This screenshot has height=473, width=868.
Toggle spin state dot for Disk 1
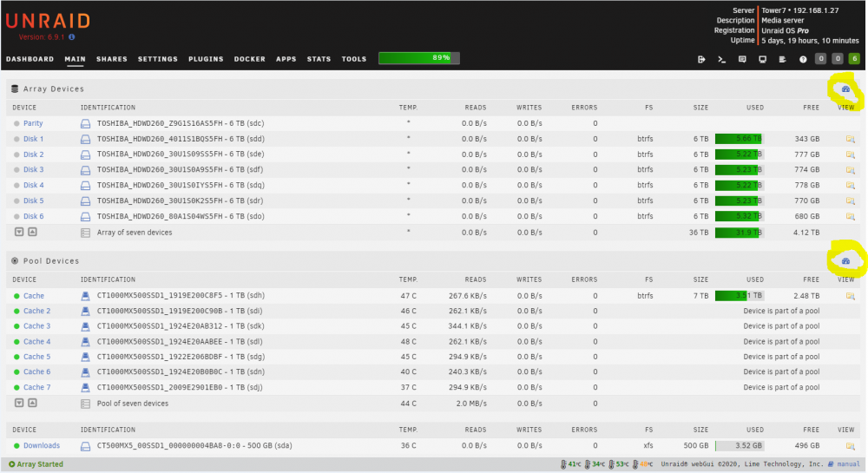pyautogui.click(x=16, y=140)
